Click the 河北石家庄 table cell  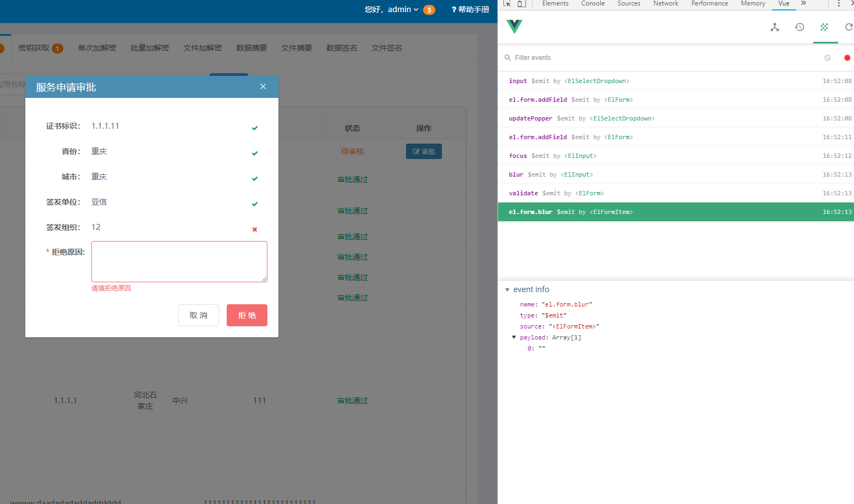pos(145,401)
